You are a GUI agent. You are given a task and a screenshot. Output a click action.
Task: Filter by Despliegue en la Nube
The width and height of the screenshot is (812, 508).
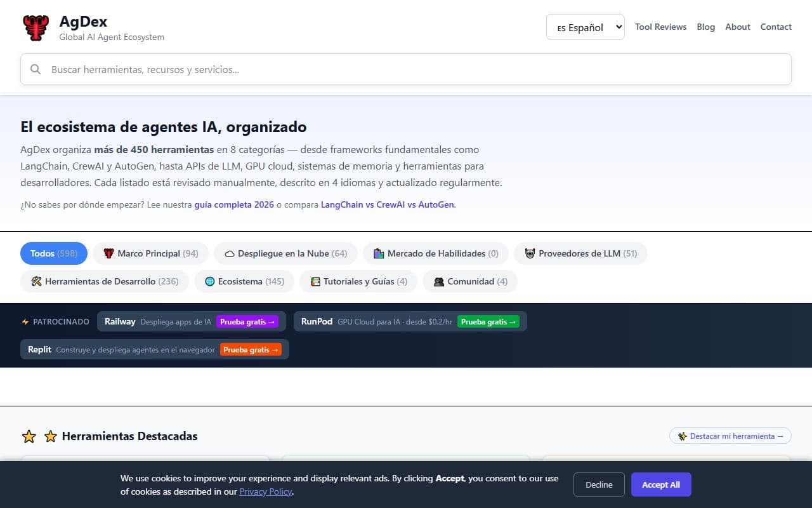(285, 253)
